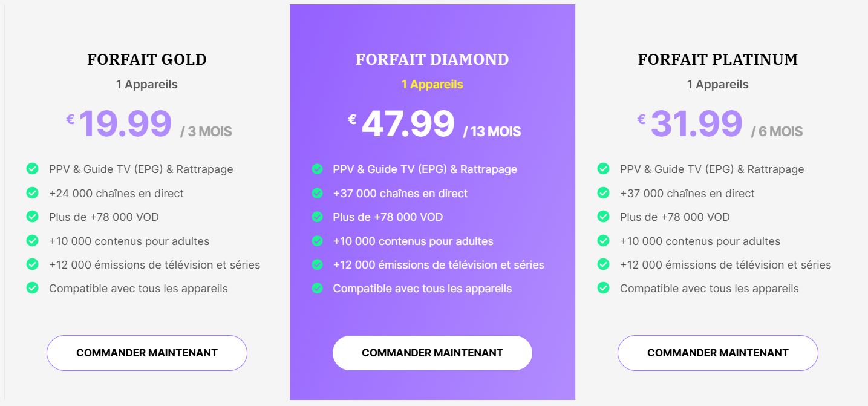Order the Diamond plan with COMMANDER MAINTENANT
The height and width of the screenshot is (406, 868).
pos(432,353)
